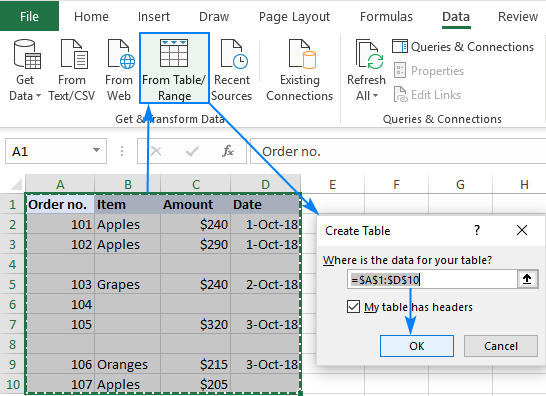Image resolution: width=546 pixels, height=396 pixels.
Task: Open Insert Function (fx)
Action: (x=228, y=151)
